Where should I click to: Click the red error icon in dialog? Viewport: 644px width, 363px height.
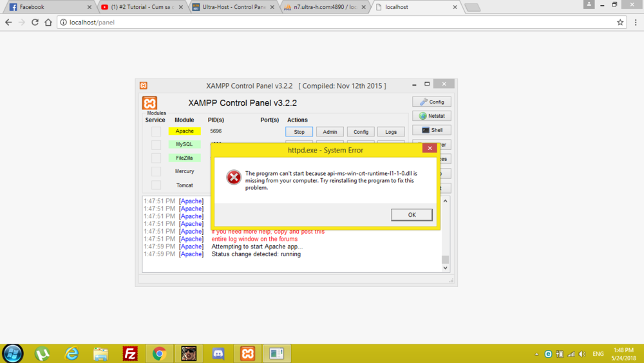click(x=234, y=178)
